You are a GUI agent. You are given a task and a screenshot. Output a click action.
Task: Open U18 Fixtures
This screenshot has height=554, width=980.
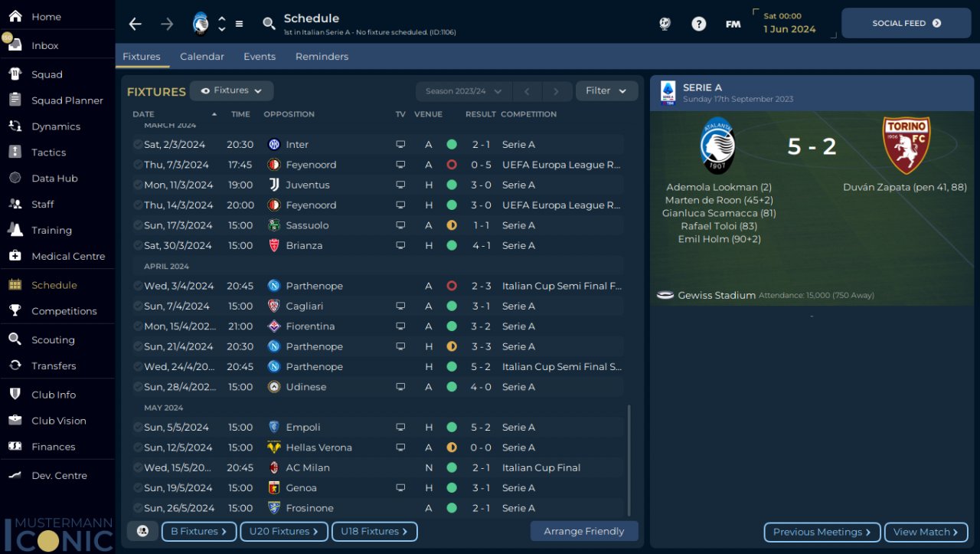pos(374,531)
